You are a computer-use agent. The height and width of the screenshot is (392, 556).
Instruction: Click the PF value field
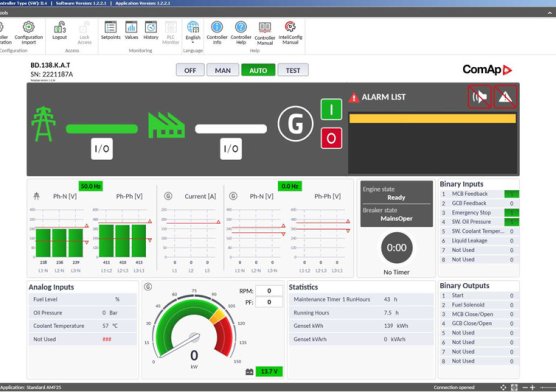269,302
